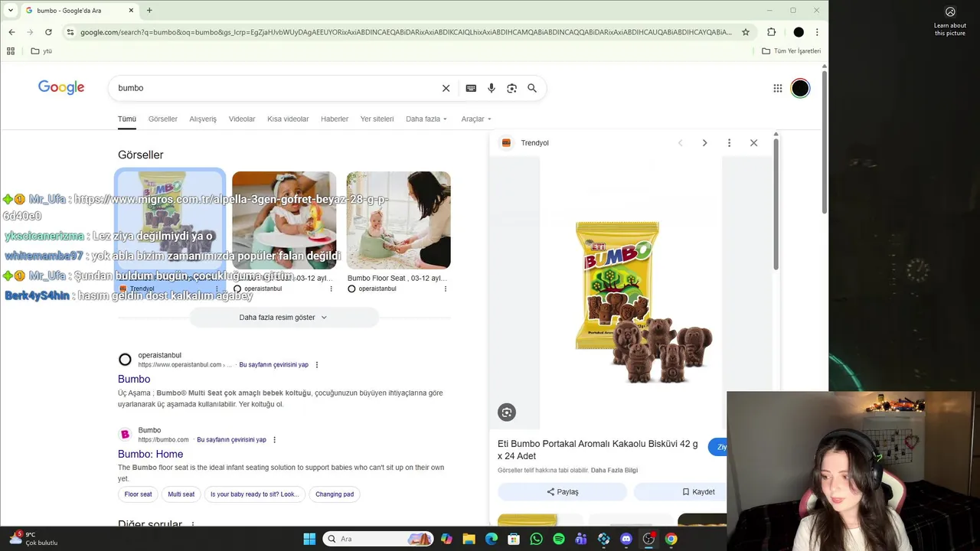
Task: Open the on-screen keyboard input tool
Action: (471, 88)
